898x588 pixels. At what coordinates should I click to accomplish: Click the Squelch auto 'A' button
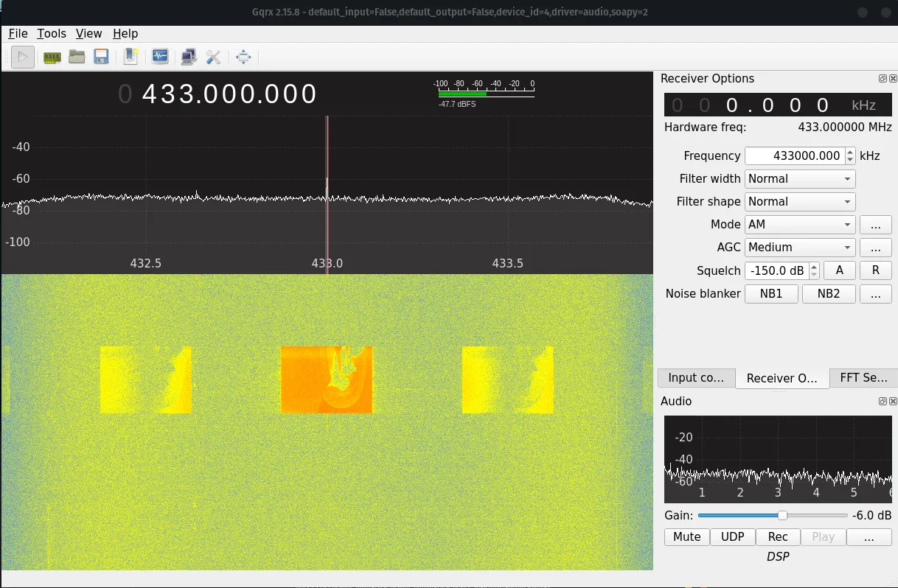tap(839, 270)
